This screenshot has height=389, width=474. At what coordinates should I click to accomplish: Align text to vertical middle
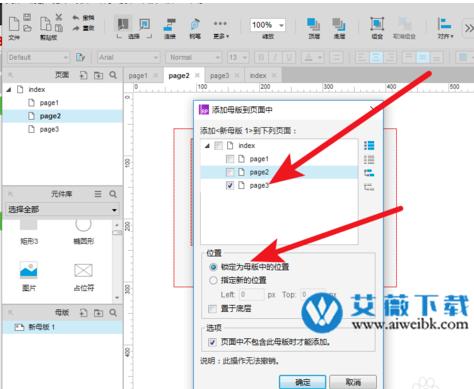tap(423, 57)
